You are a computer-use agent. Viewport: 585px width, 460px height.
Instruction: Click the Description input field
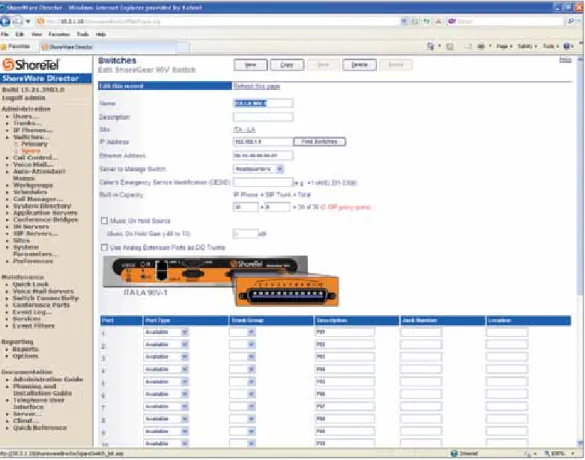click(x=263, y=117)
